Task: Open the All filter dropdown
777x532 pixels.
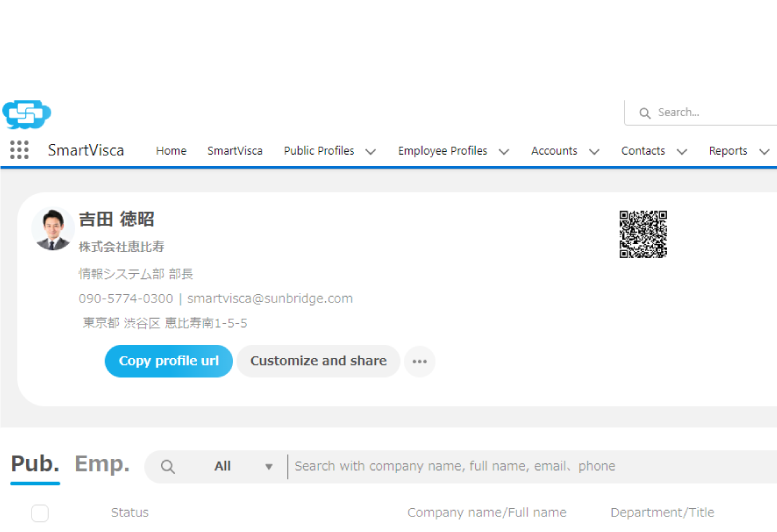Action: (x=243, y=466)
